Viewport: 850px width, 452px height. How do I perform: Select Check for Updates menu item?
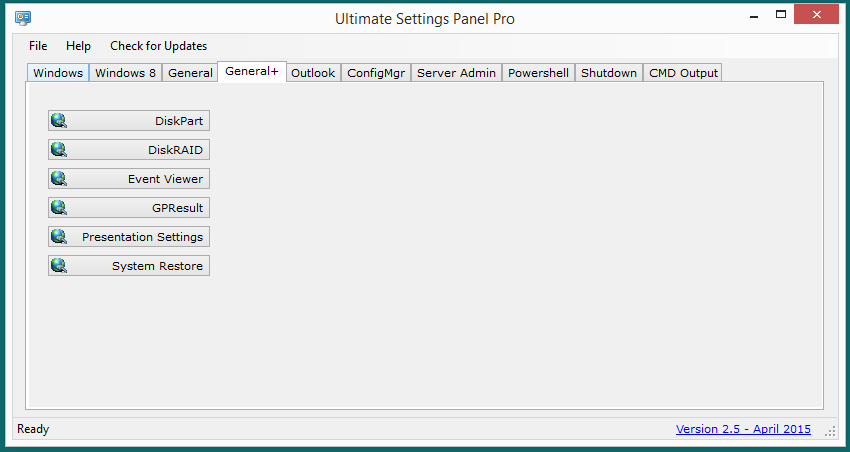158,46
